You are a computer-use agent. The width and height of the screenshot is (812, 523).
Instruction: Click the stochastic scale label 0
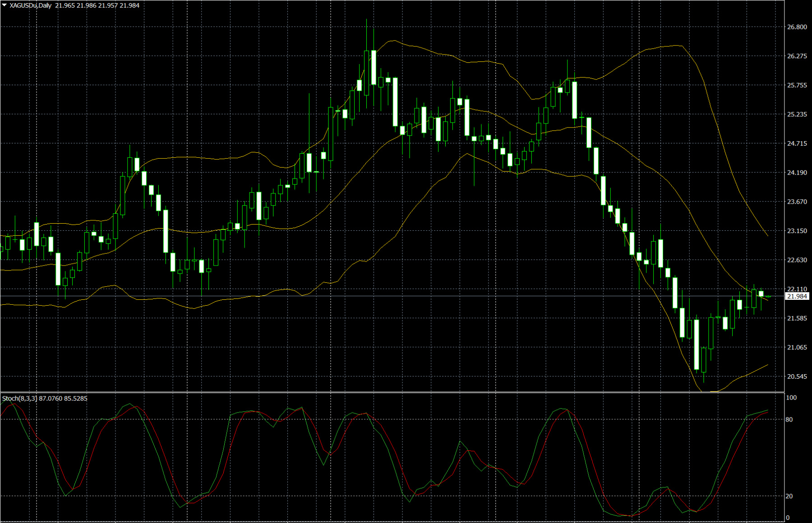(x=788, y=518)
